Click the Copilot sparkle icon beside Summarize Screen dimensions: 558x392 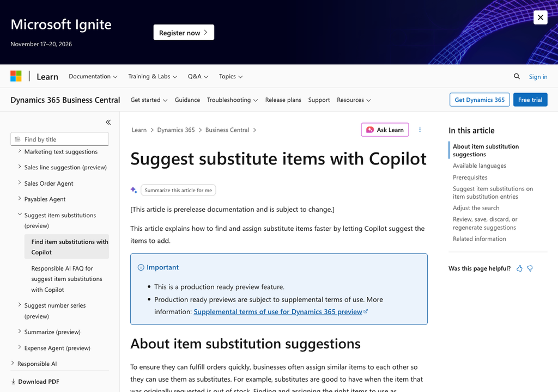click(134, 190)
